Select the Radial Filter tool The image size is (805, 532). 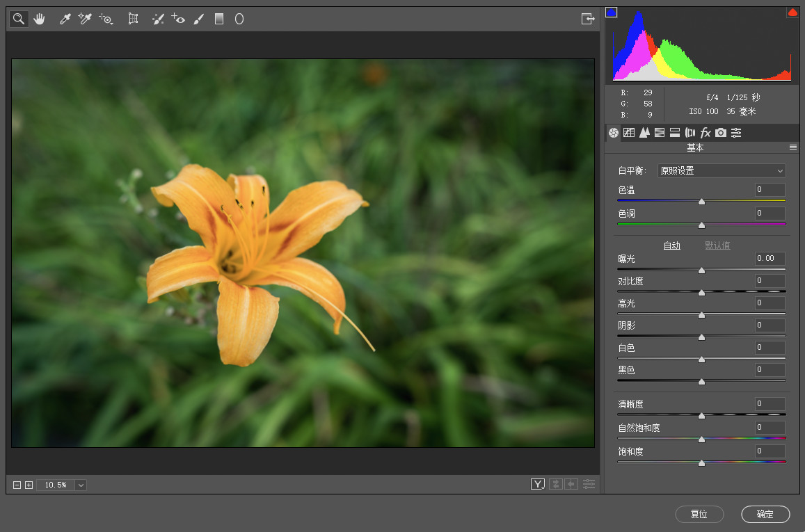click(x=239, y=19)
